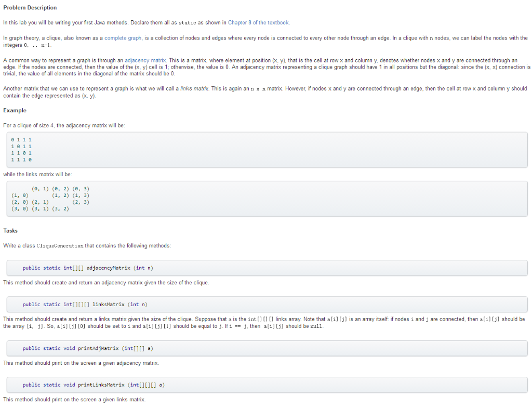Click the 'This method should print on the screen a given links matrix.' text
This screenshot has height=408, width=532.
[x=74, y=400]
